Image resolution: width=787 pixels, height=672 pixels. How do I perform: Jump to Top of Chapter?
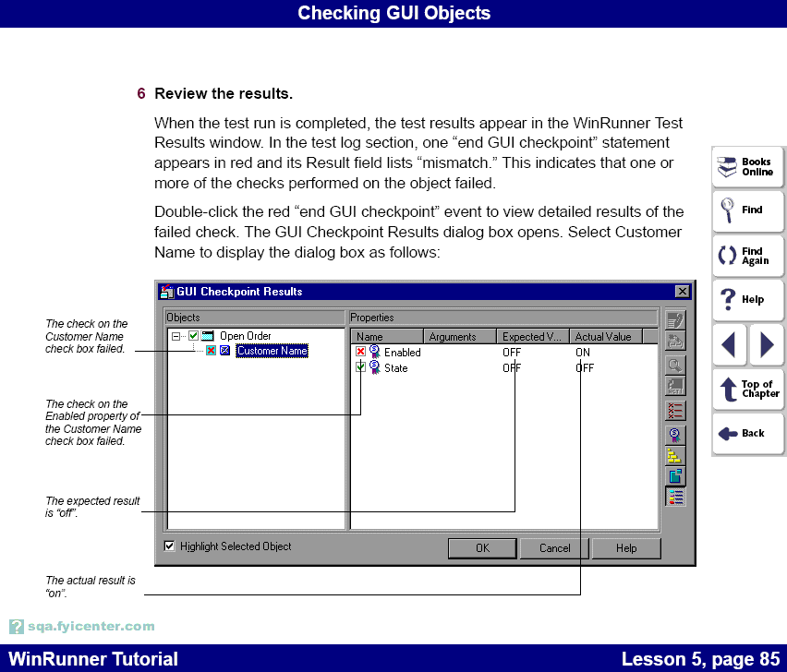[x=747, y=389]
